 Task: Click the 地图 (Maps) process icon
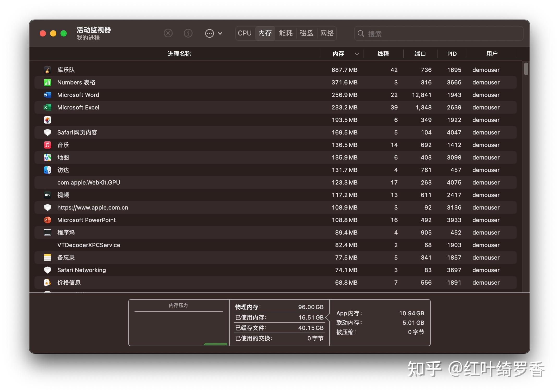tap(47, 157)
